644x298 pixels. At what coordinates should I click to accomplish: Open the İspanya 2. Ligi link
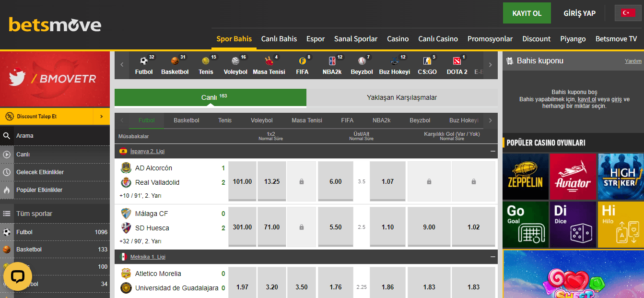pyautogui.click(x=147, y=151)
